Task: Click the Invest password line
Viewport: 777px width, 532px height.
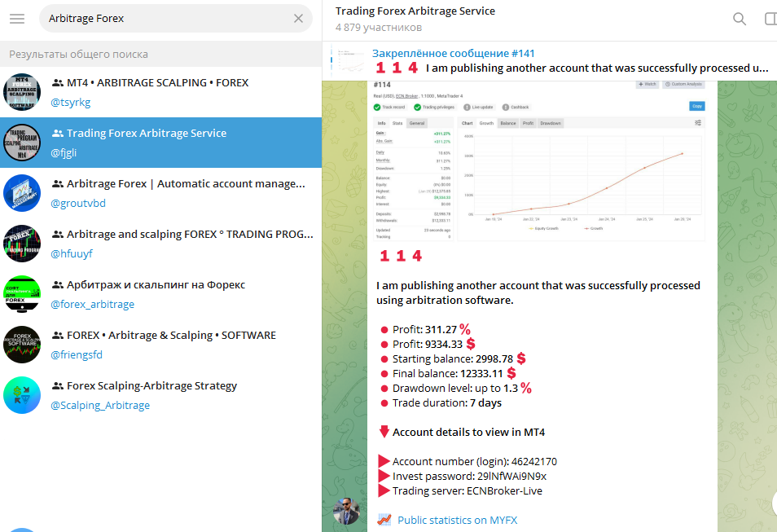Action: point(463,477)
